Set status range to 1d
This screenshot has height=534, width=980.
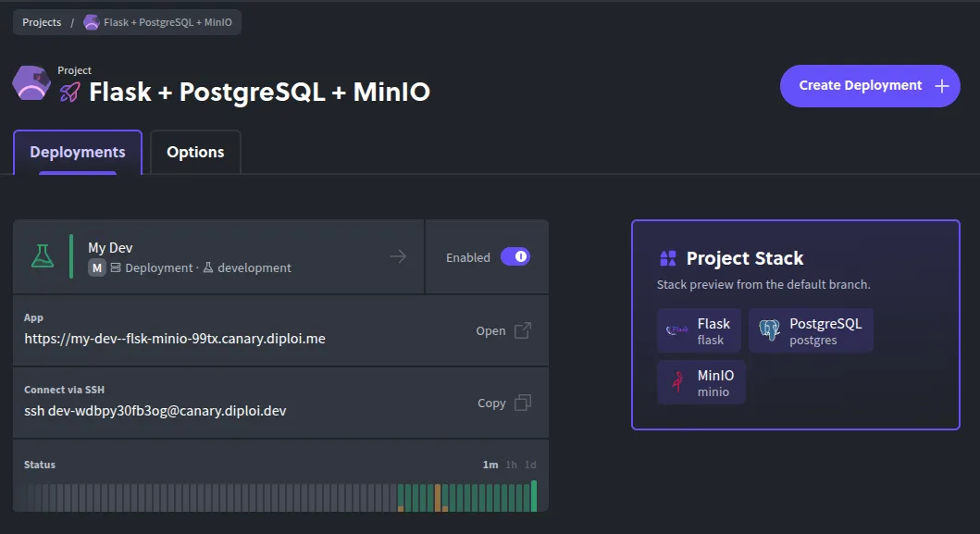pos(530,465)
